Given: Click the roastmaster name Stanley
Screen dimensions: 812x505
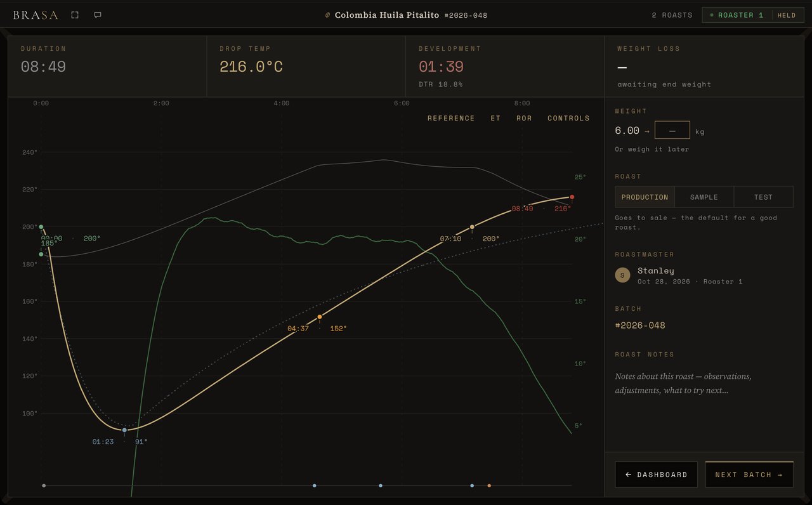Looking at the screenshot, I should click(x=656, y=271).
